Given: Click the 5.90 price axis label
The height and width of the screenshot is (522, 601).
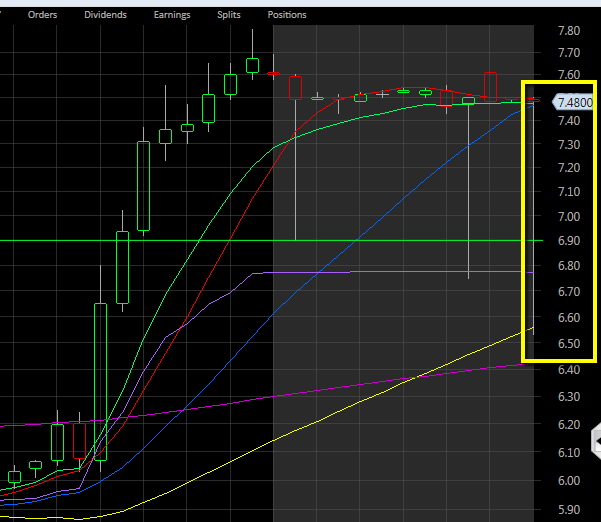Looking at the screenshot, I should pyautogui.click(x=567, y=508).
